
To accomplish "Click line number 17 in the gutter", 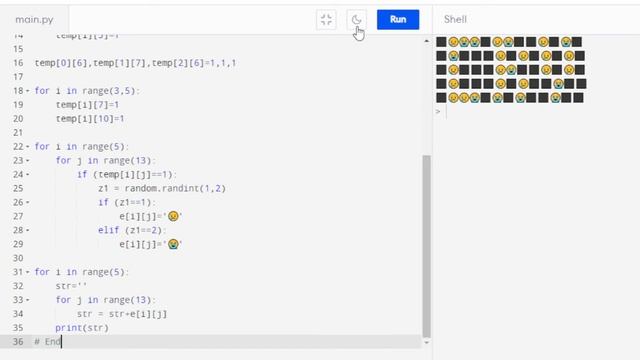I will (x=18, y=77).
